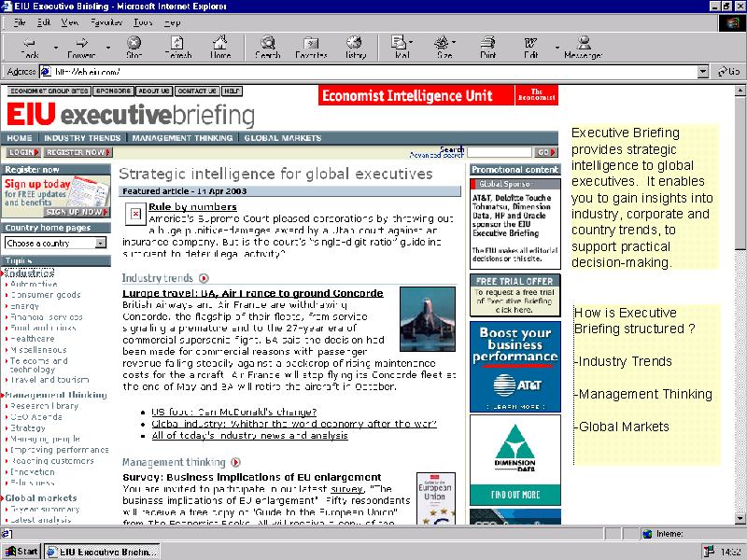747x560 pixels.
Task: Click the search GO button
Action: [x=546, y=152]
